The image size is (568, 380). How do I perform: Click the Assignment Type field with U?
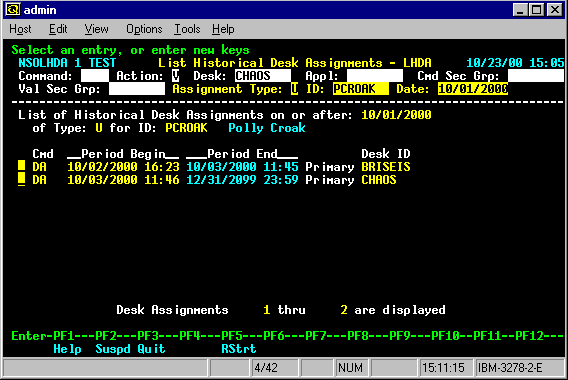(294, 89)
